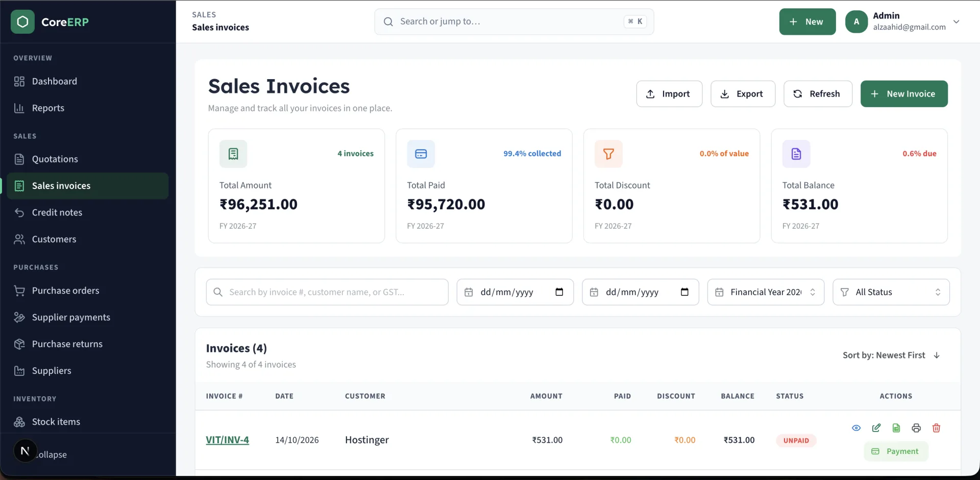Viewport: 980px width, 480px height.
Task: Open the Suppliers sidebar item
Action: click(x=88, y=371)
